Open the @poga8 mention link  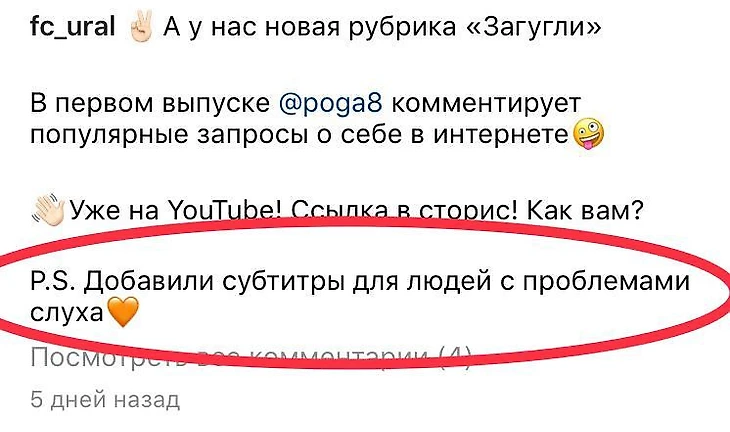(x=331, y=103)
